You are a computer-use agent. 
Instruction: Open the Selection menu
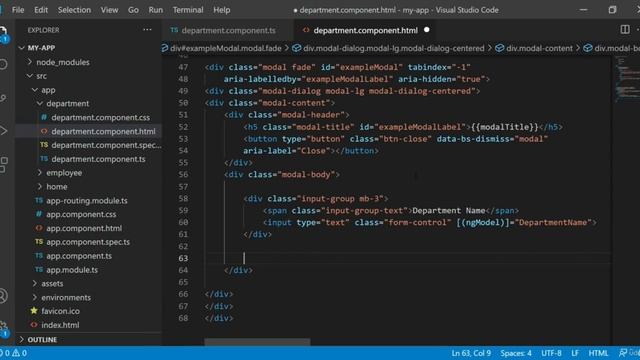74,10
